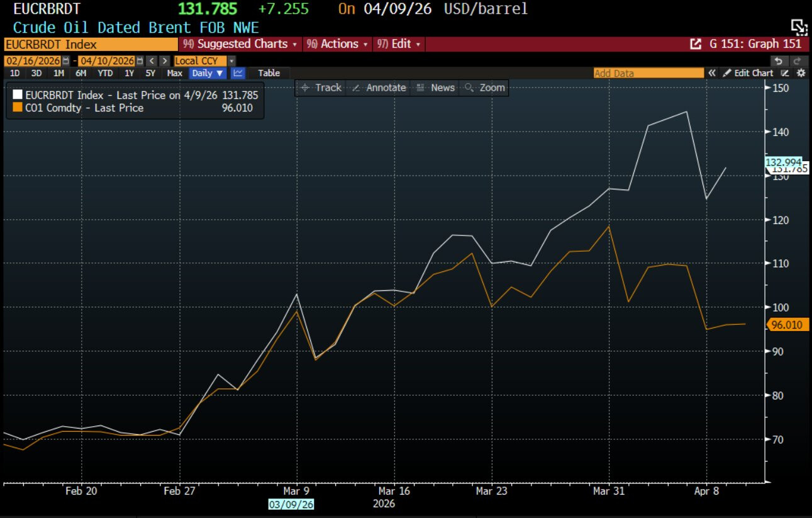The image size is (812, 518).
Task: Open start date calendar picker icon
Action: pyautogui.click(x=66, y=61)
